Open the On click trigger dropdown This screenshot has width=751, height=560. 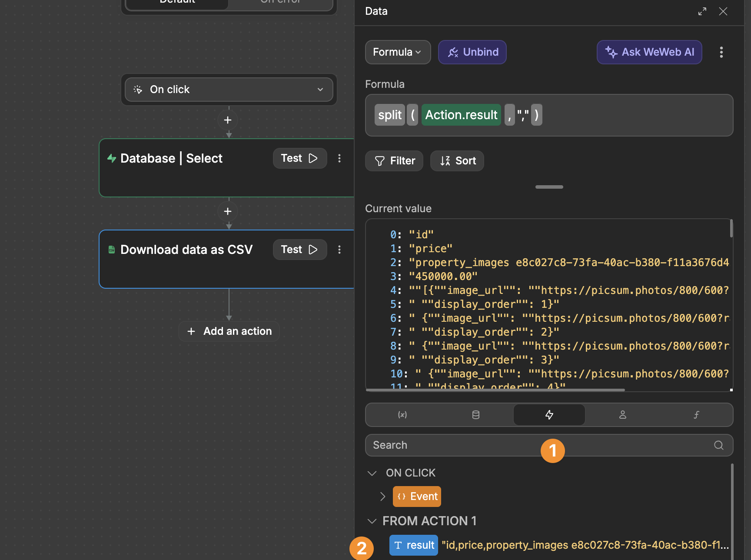point(320,90)
